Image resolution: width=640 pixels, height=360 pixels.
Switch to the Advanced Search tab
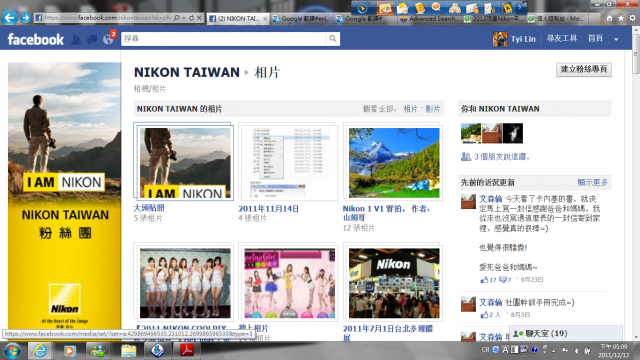(430, 19)
